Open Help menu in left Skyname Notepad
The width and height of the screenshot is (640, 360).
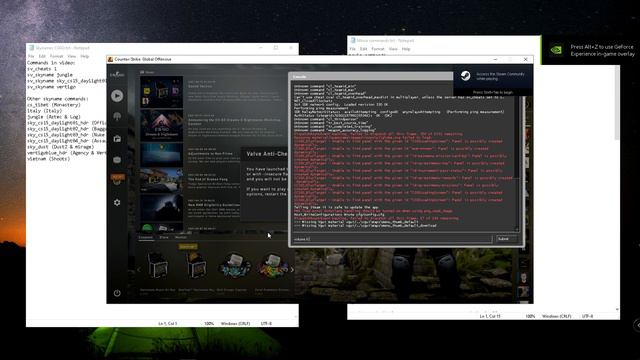tap(84, 56)
